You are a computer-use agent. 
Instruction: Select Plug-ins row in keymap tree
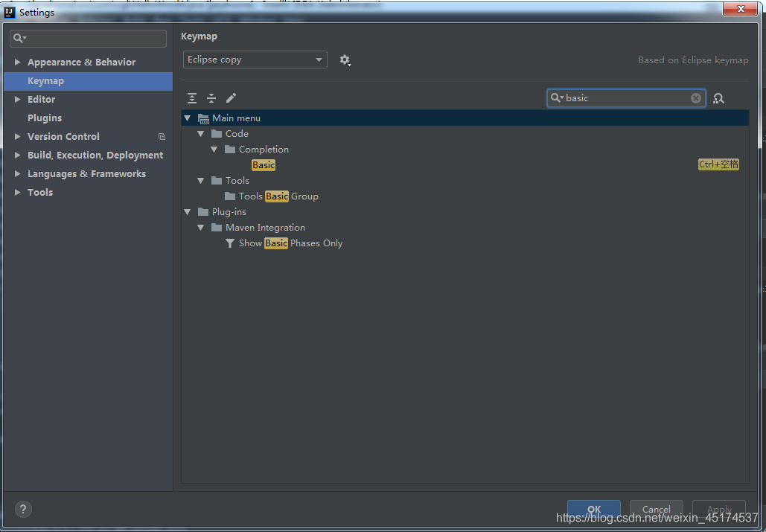coord(465,212)
